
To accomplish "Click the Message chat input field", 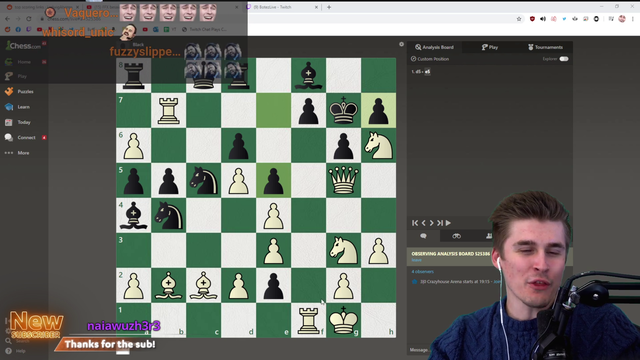I will pos(420,350).
